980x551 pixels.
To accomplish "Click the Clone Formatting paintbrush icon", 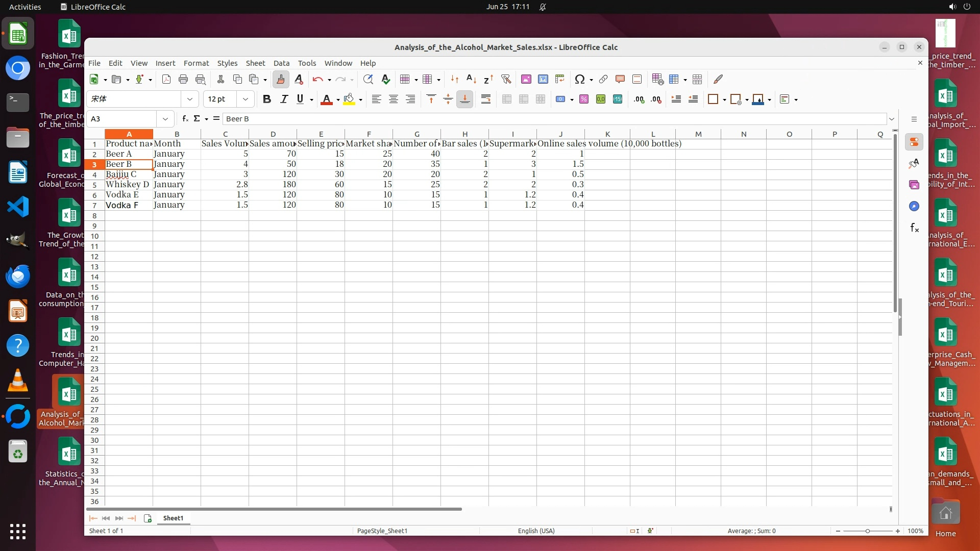I will [x=280, y=79].
